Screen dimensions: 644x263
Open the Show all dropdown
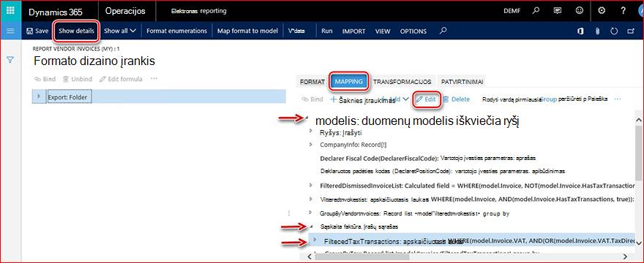pos(119,31)
